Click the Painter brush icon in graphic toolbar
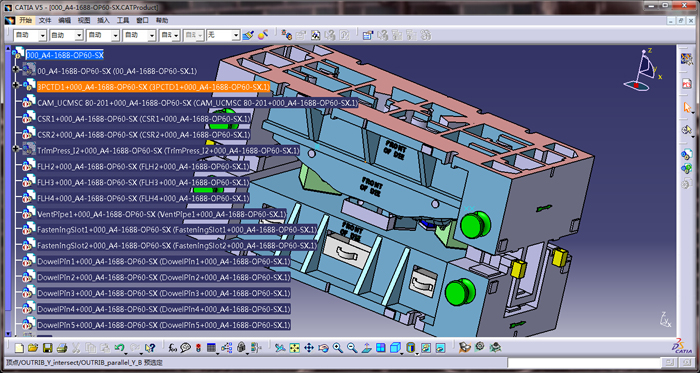Image resolution: width=700 pixels, height=373 pixels. [x=248, y=35]
